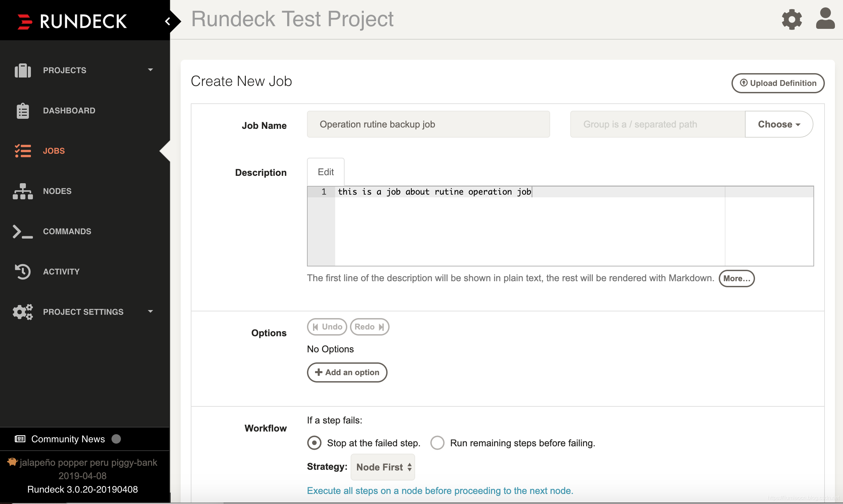Image resolution: width=843 pixels, height=504 pixels.
Task: Go to Nodes in the sidebar
Action: [x=57, y=191]
